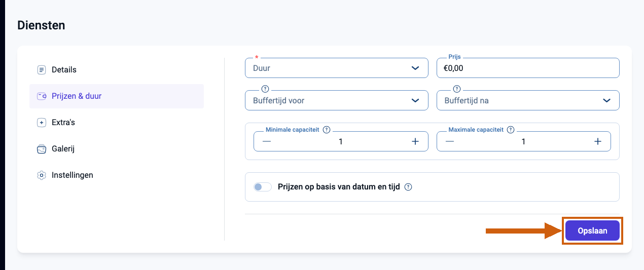Decrease Maximale capaciteit with minus
This screenshot has height=270, width=644.
(x=450, y=141)
